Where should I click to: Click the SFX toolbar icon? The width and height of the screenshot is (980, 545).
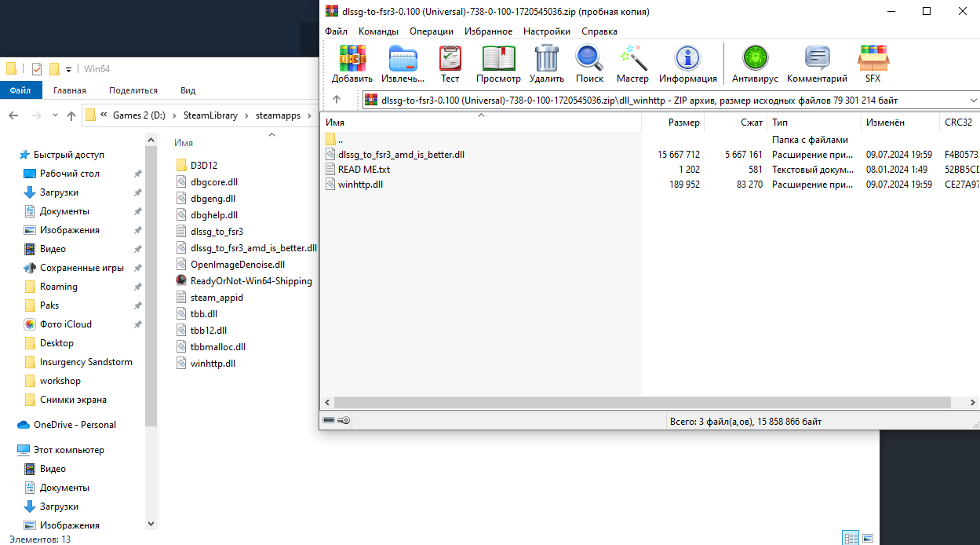[x=873, y=64]
